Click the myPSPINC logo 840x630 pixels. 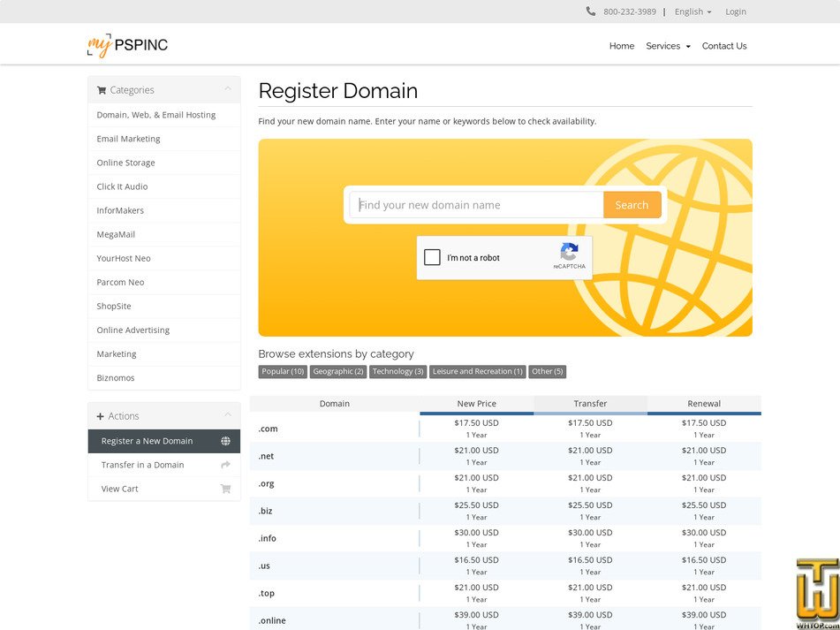(x=127, y=45)
